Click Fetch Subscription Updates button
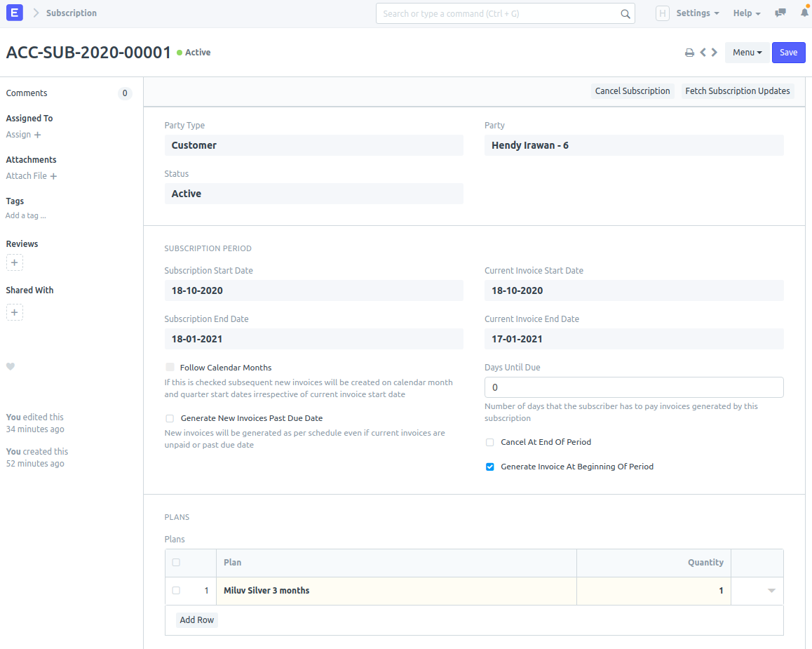Screen dimensions: 812x649 pyautogui.click(x=738, y=91)
